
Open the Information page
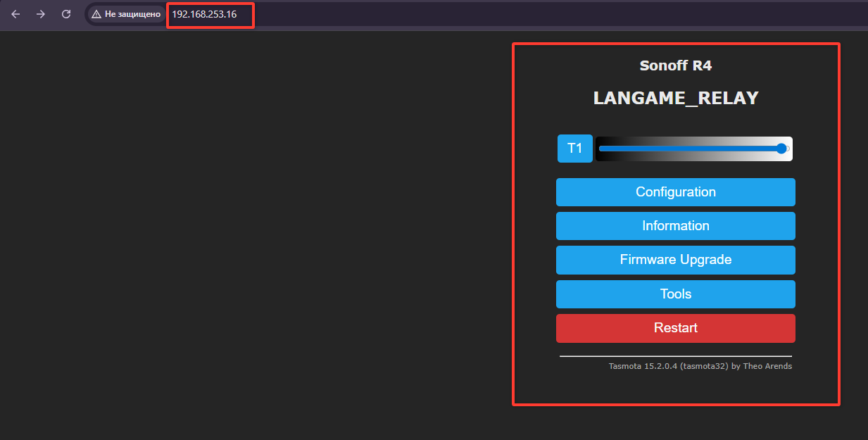[x=676, y=226]
